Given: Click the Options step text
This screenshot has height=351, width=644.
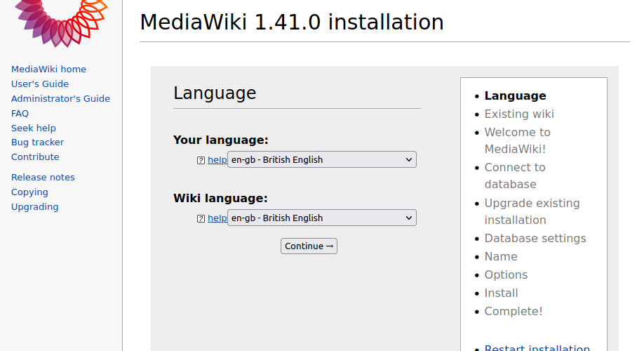Looking at the screenshot, I should pyautogui.click(x=506, y=275).
